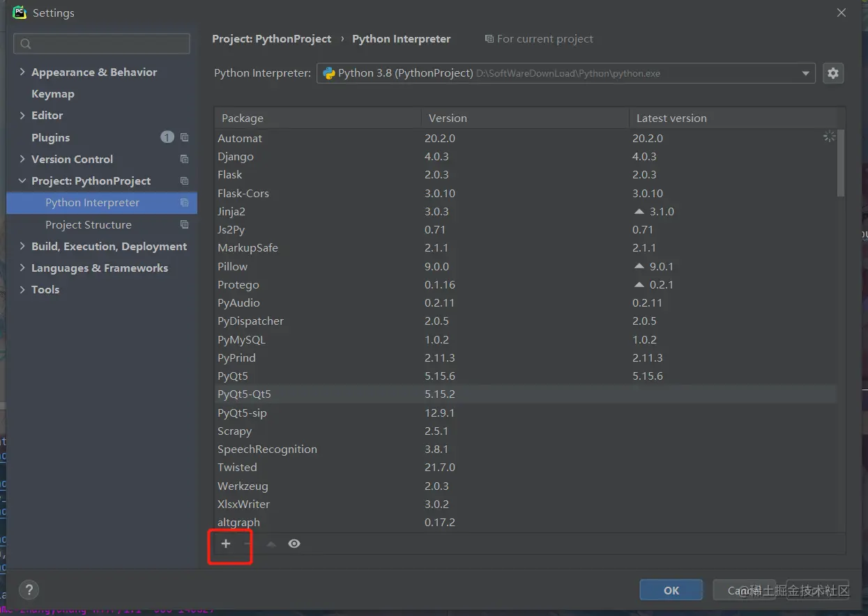868x616 pixels.
Task: Click the OK button
Action: click(x=671, y=590)
